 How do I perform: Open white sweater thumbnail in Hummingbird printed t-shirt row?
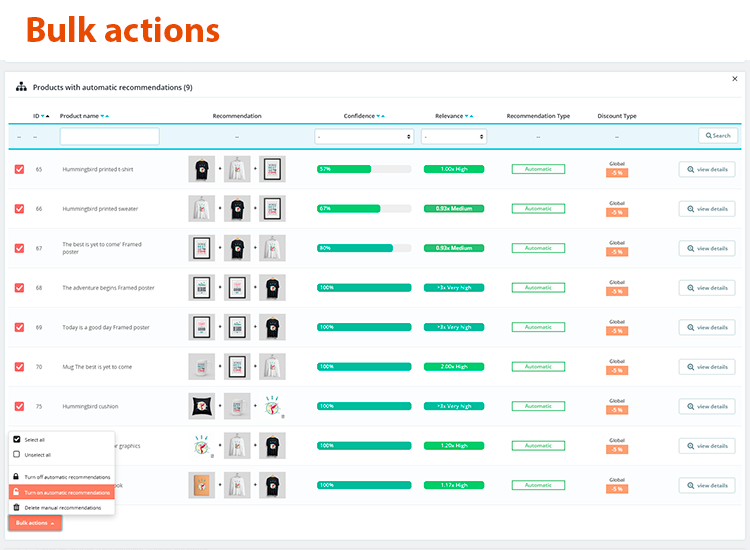[x=237, y=169]
